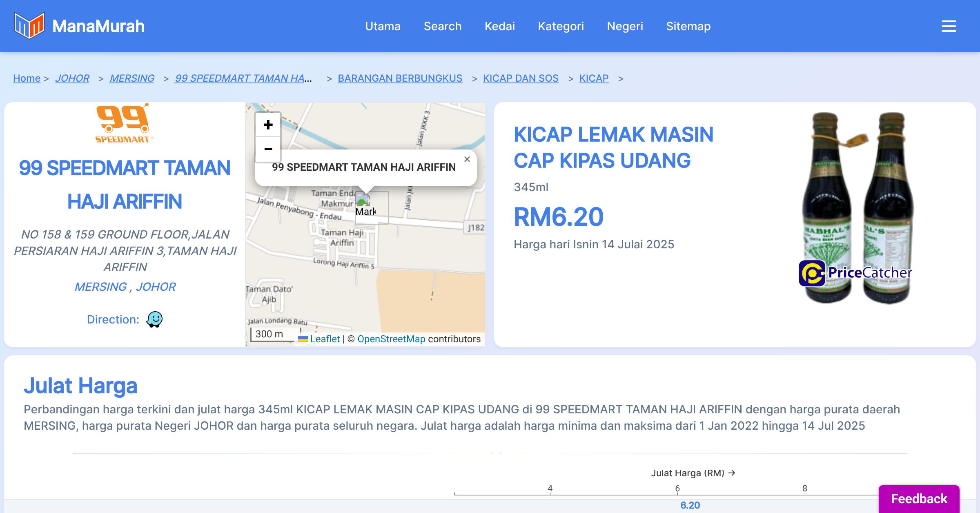Click the JOHOR breadcrumb link
980x513 pixels.
72,78
